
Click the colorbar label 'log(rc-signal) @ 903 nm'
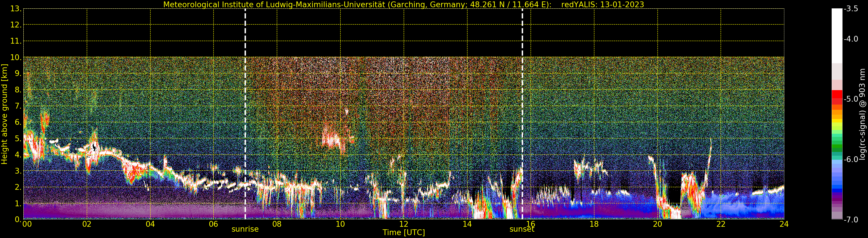click(862, 114)
